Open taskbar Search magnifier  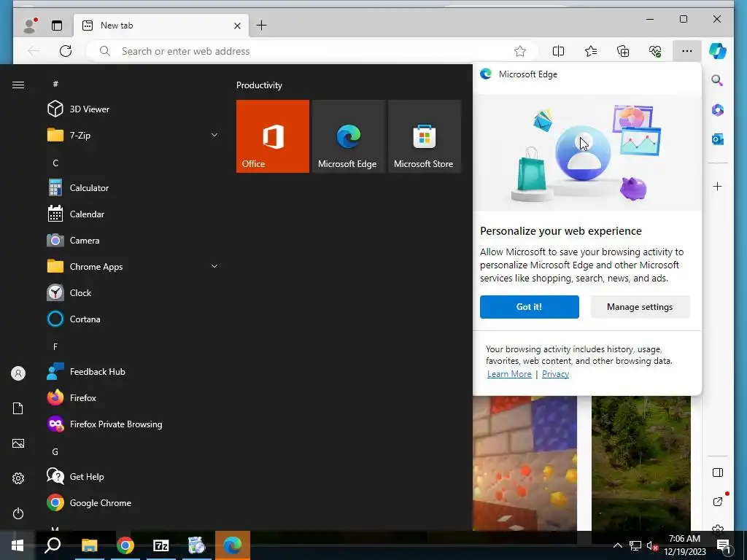(x=53, y=545)
